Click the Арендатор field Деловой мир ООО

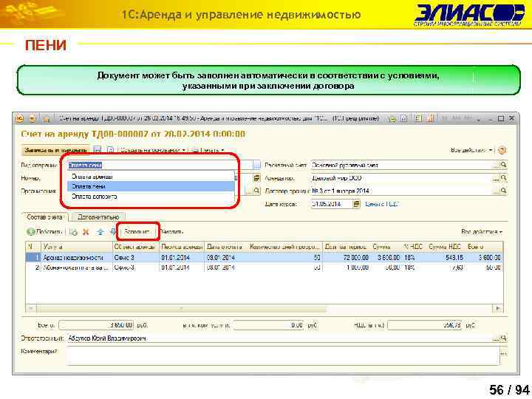402,178
